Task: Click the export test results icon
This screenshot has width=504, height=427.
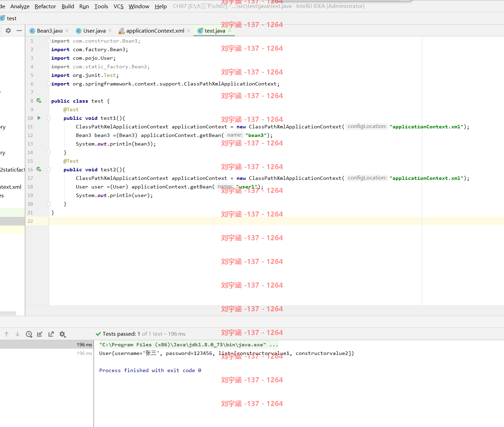Action: point(51,334)
